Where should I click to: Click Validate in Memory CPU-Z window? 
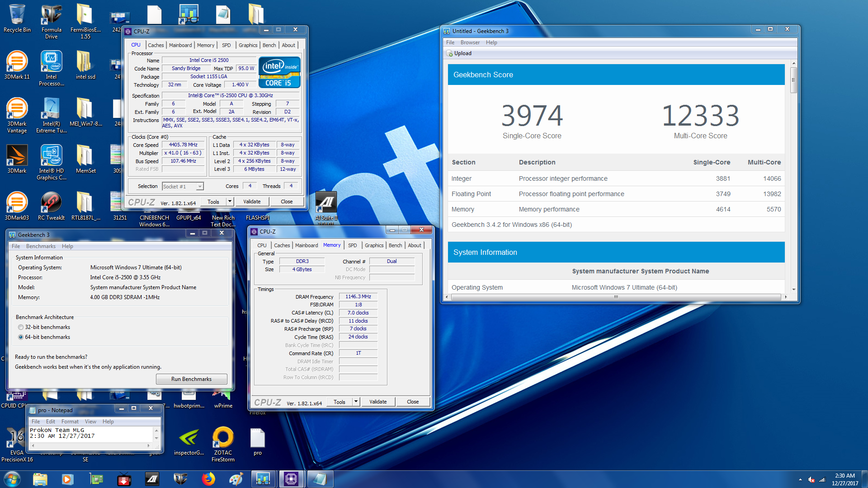(378, 402)
